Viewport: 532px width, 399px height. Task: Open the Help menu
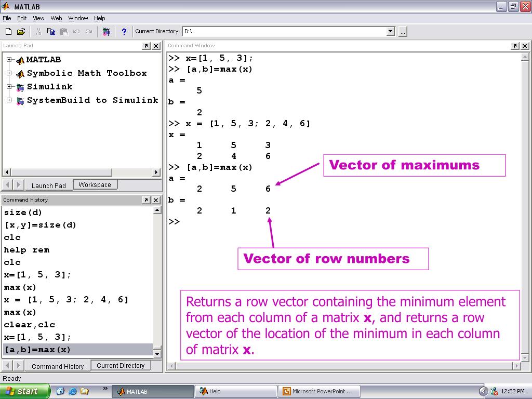[99, 18]
